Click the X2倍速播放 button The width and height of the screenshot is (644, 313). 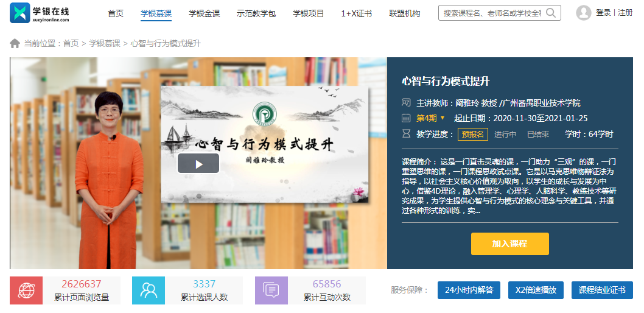pos(536,290)
